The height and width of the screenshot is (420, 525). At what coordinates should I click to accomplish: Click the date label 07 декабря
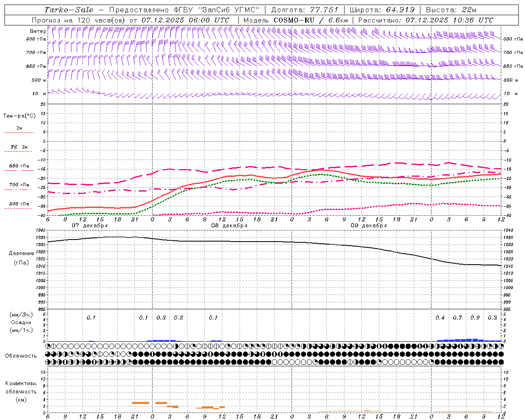90,226
